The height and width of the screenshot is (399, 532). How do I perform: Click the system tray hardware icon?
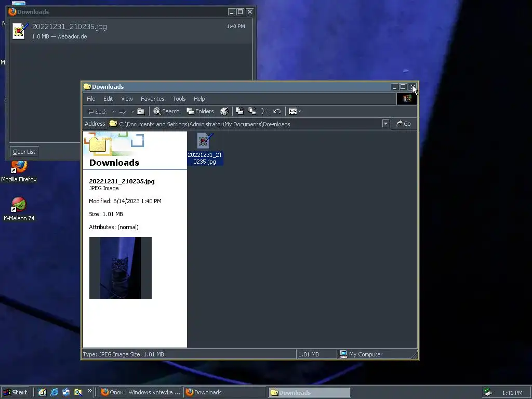(488, 392)
